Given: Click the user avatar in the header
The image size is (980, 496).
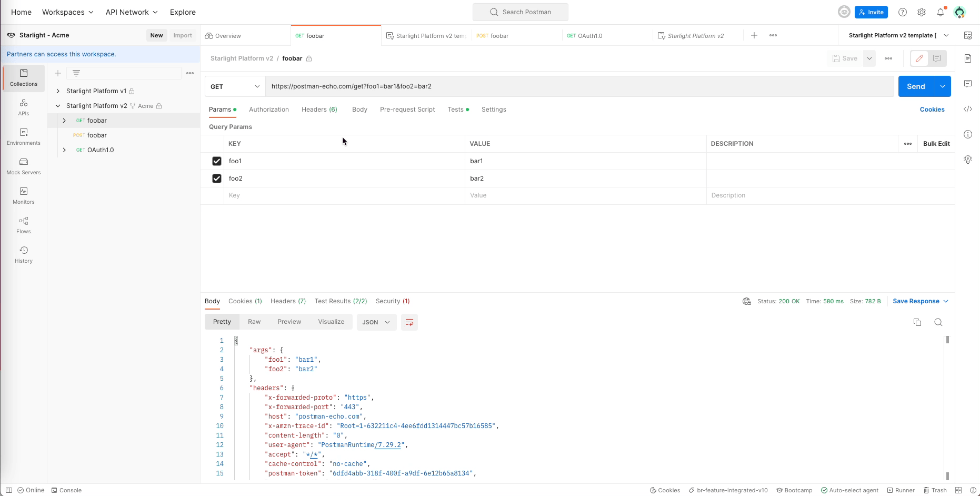Looking at the screenshot, I should pyautogui.click(x=959, y=12).
